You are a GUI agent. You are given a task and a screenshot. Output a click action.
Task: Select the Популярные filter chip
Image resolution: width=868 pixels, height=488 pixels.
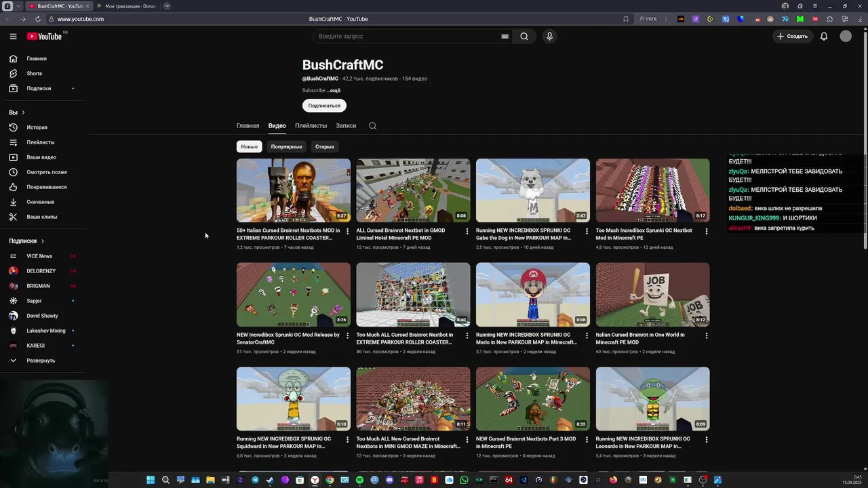pyautogui.click(x=286, y=146)
